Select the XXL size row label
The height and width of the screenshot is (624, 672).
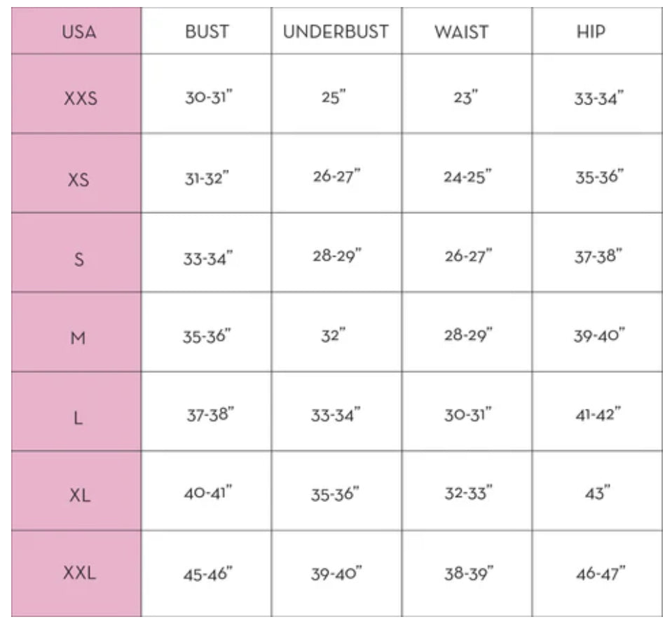[x=80, y=574]
